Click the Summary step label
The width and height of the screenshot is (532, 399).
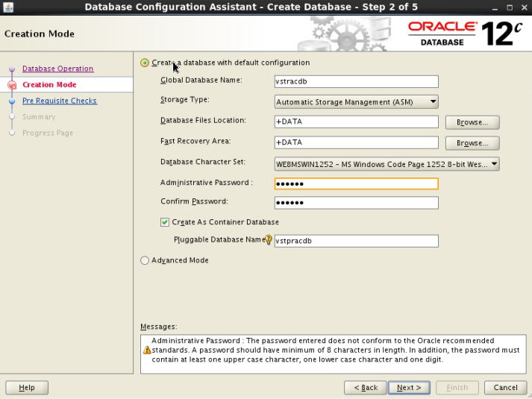[39, 117]
